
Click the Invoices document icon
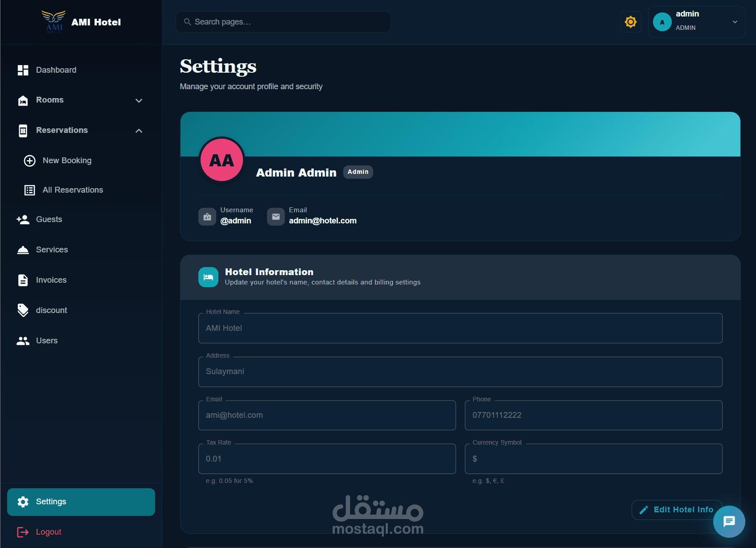(x=23, y=280)
